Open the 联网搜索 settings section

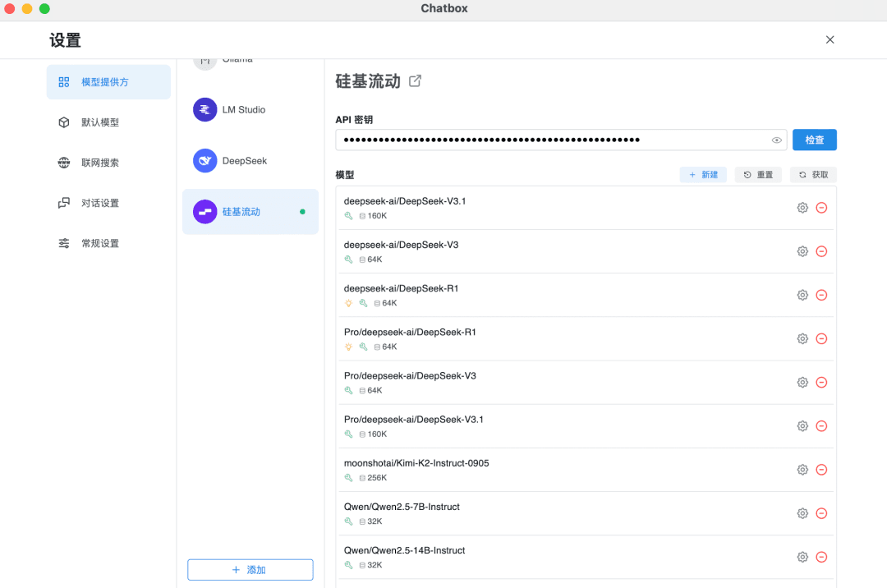[108, 163]
